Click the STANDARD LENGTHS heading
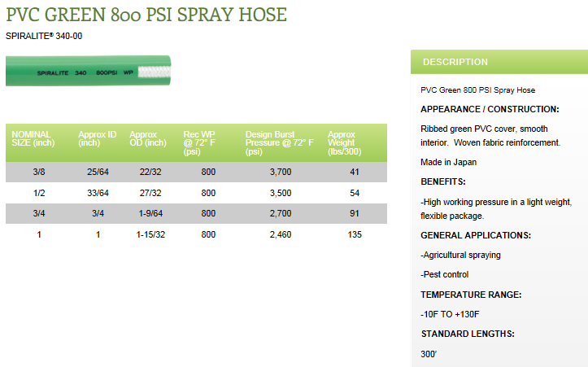The width and height of the screenshot is (588, 367). coord(468,334)
